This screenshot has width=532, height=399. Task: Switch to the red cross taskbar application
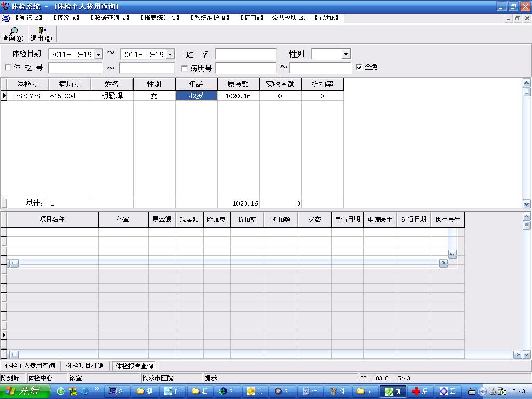click(x=419, y=391)
